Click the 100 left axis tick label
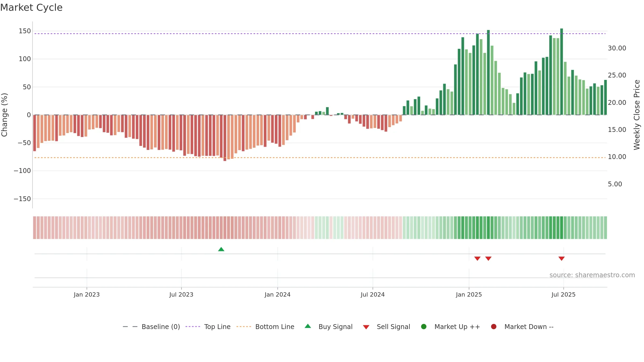Viewport: 644px width, 362px height. [x=25, y=59]
